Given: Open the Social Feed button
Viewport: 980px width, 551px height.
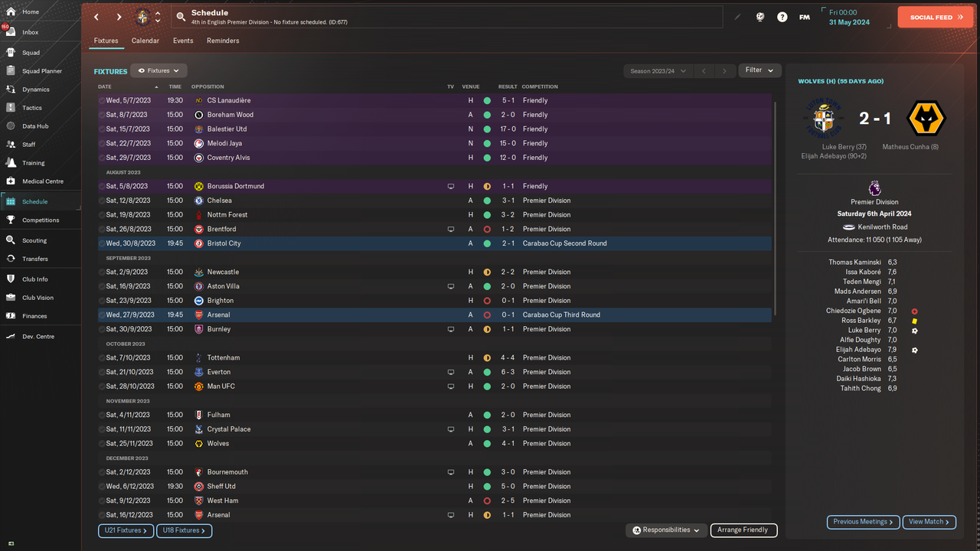Looking at the screenshot, I should click(935, 17).
